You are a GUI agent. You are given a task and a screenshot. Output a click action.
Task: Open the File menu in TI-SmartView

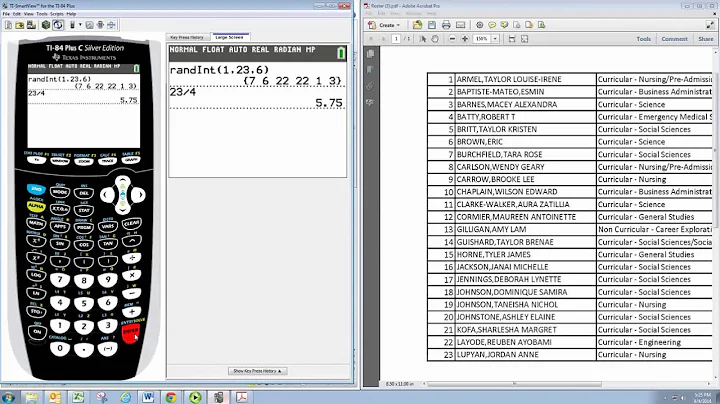pos(6,14)
